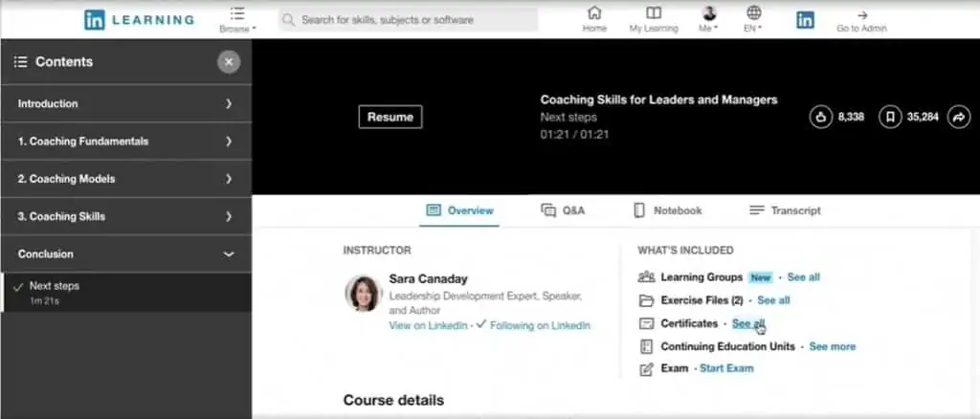Click the Continuing Education Units icon
The width and height of the screenshot is (980, 419).
[646, 346]
